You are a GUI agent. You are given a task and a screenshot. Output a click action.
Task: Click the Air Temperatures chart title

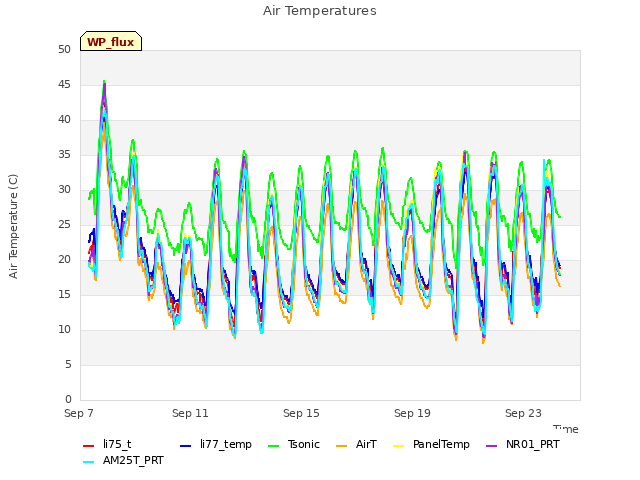tap(320, 11)
